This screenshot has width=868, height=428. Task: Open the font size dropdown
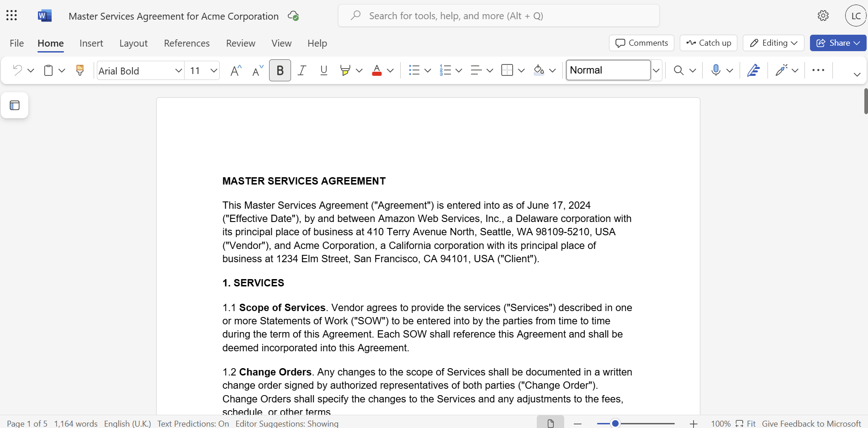point(213,70)
